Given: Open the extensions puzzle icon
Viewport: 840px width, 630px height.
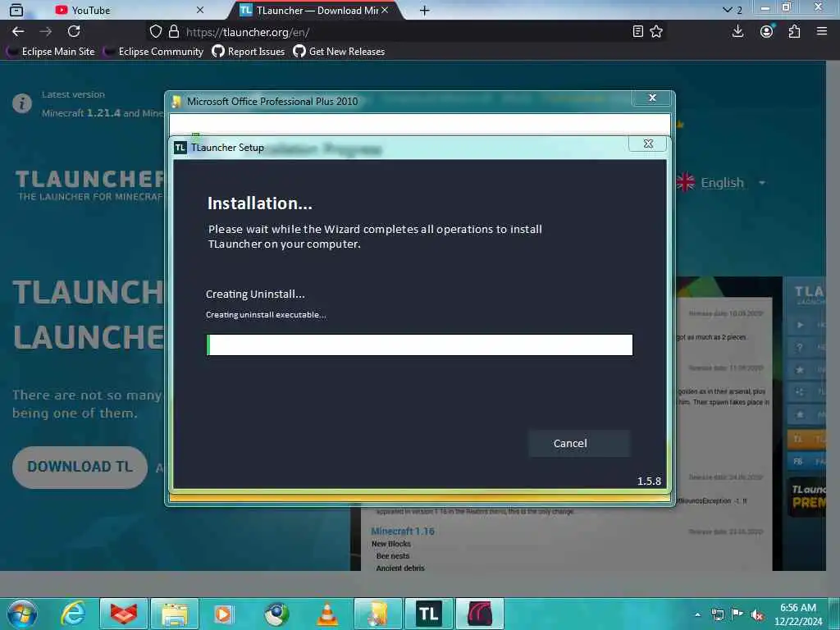Looking at the screenshot, I should click(794, 32).
